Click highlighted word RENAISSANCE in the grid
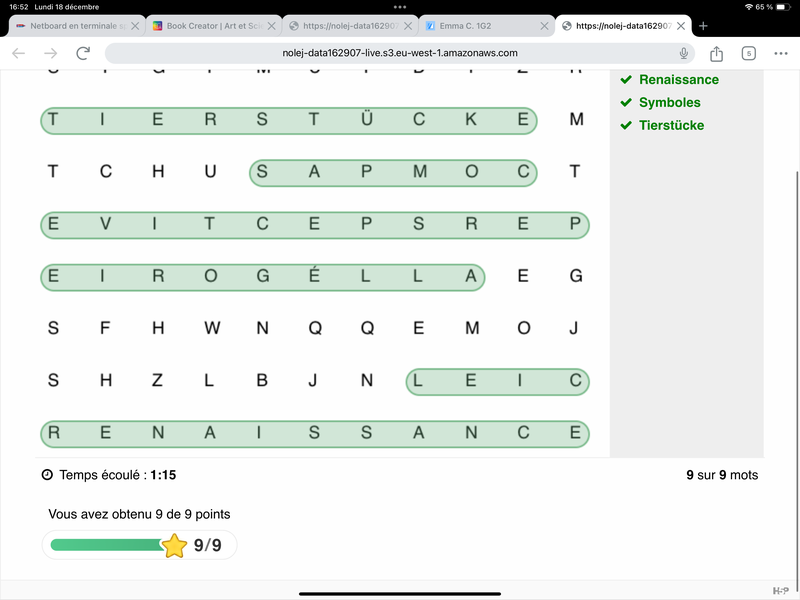Image resolution: width=800 pixels, height=600 pixels. [314, 434]
